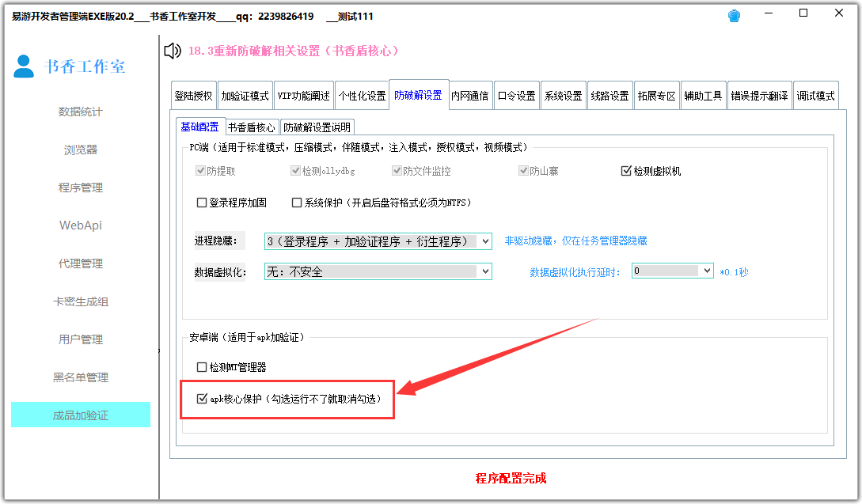The image size is (862, 504).
Task: Enable the 检测MT管理器 checkbox
Action: coord(203,366)
